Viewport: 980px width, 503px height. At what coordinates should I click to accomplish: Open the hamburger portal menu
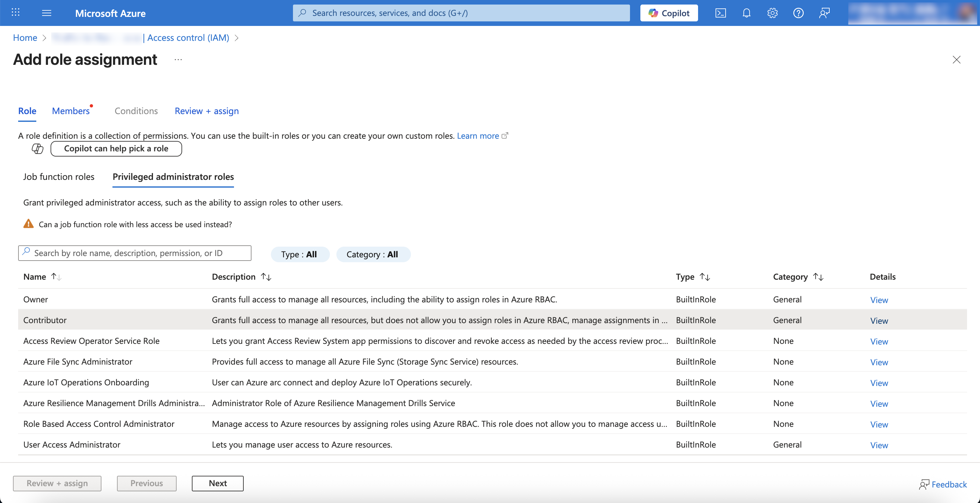46,13
